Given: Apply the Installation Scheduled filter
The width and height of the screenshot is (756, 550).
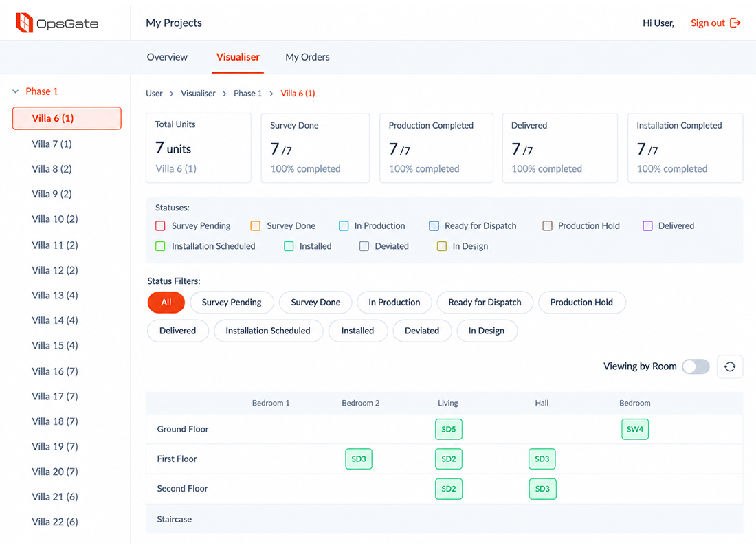Looking at the screenshot, I should (268, 331).
